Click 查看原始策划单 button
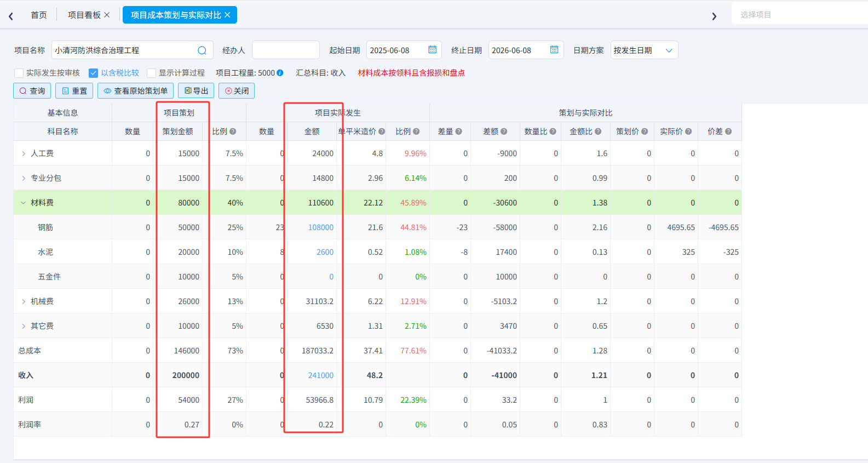This screenshot has height=463, width=868. coord(136,91)
